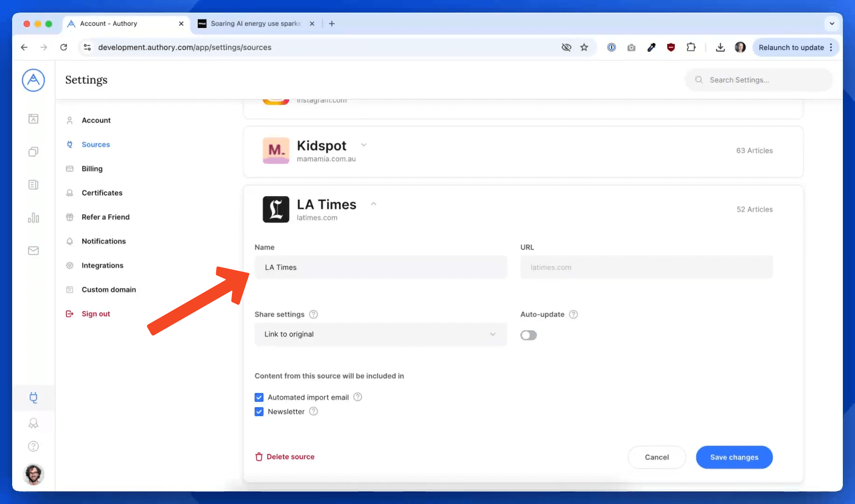The height and width of the screenshot is (504, 855).
Task: Open the newsletter envelope sidebar icon
Action: click(x=33, y=251)
